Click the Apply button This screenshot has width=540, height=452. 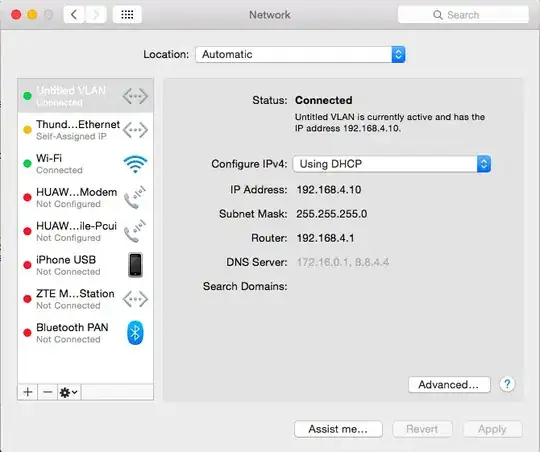tap(492, 429)
